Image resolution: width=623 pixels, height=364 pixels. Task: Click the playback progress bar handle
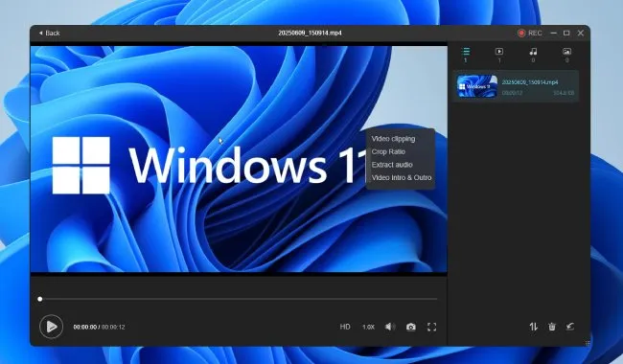(40, 299)
